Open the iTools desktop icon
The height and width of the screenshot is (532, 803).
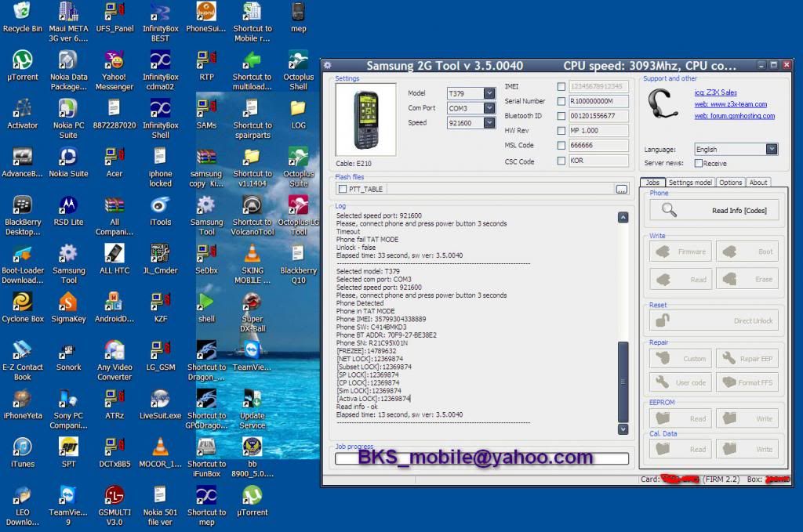pyautogui.click(x=160, y=212)
